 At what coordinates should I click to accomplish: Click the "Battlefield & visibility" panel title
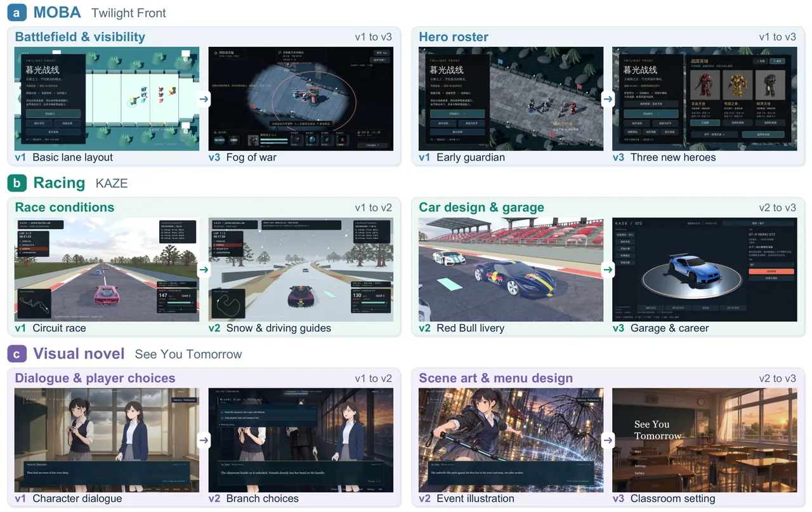pyautogui.click(x=80, y=37)
